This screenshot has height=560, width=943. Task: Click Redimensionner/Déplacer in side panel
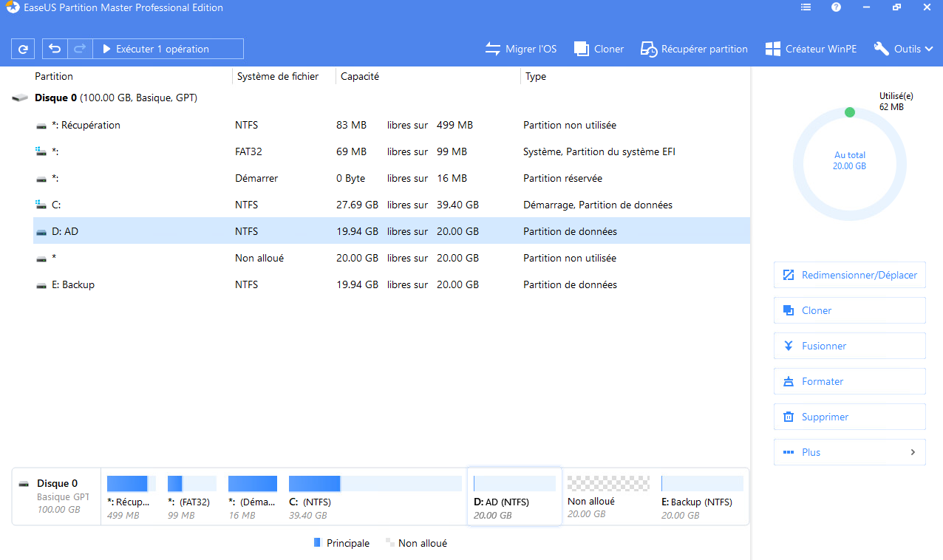(850, 275)
